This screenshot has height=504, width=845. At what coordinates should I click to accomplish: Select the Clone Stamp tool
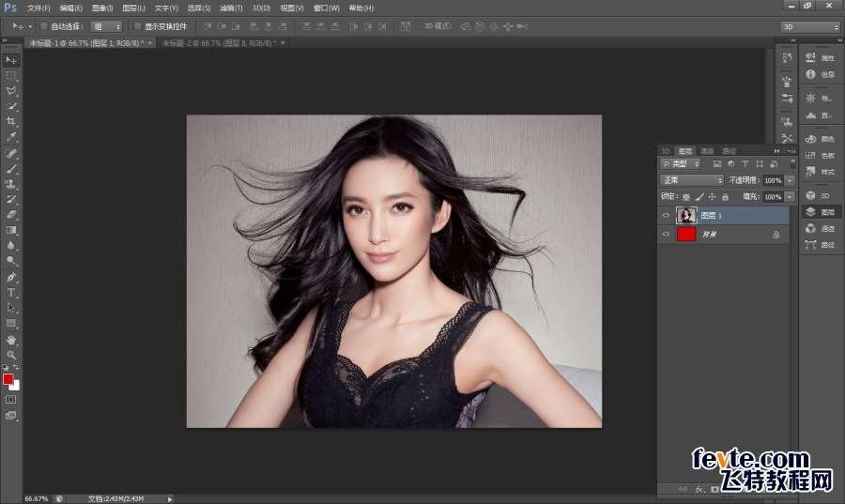[10, 184]
